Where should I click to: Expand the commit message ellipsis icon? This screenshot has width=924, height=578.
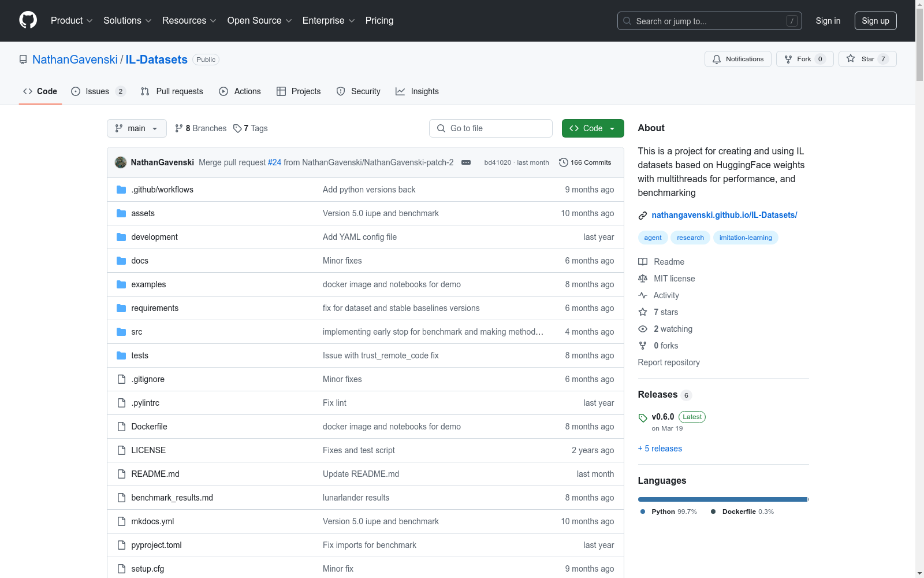tap(466, 162)
